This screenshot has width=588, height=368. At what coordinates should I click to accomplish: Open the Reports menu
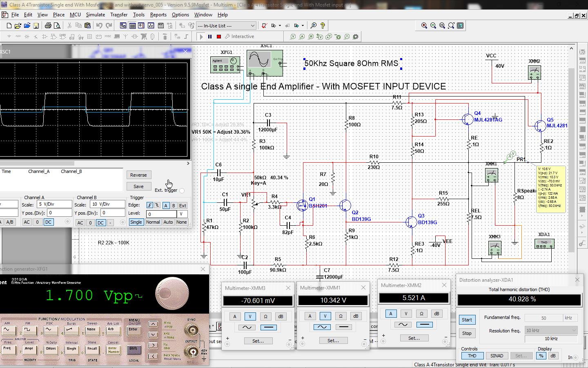tap(158, 14)
